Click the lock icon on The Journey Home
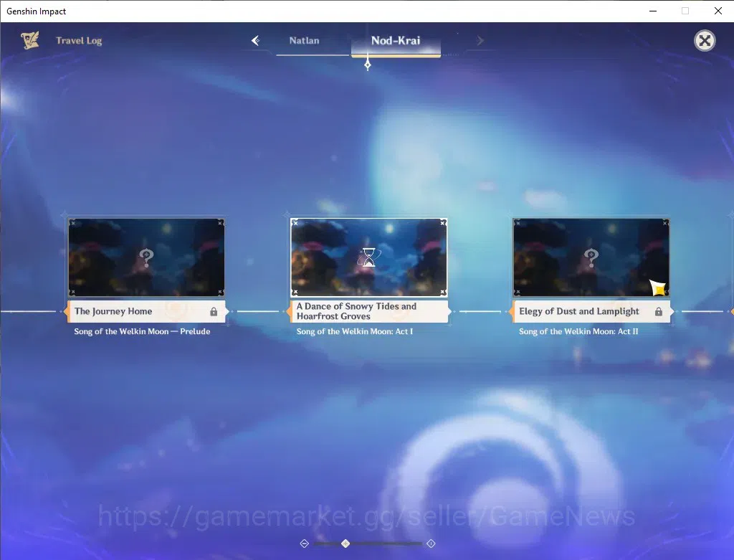The image size is (734, 560). tap(214, 312)
